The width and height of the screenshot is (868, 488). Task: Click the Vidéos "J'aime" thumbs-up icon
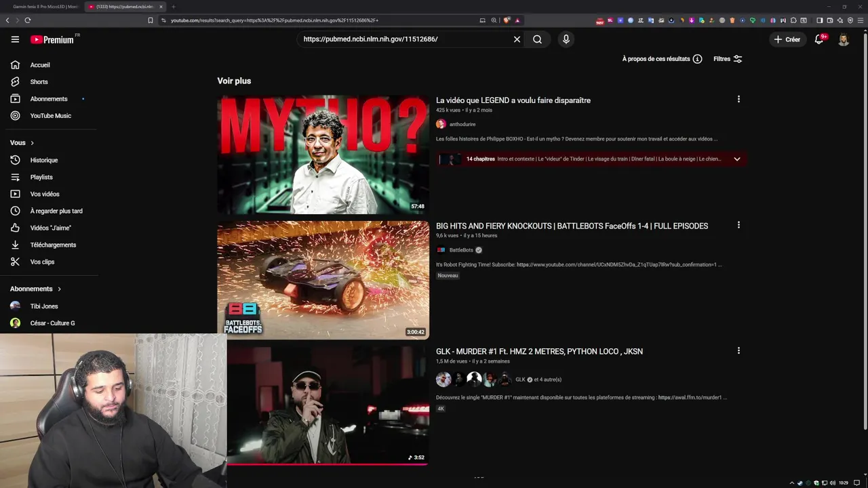point(15,228)
